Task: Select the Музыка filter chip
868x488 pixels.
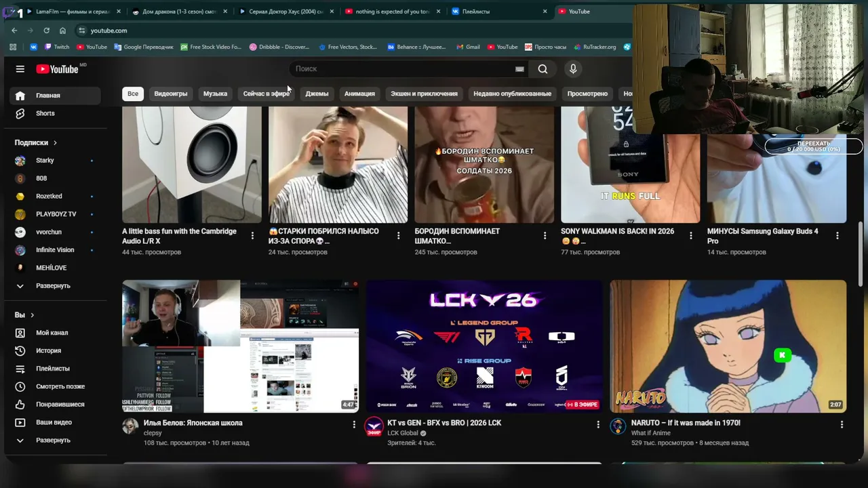Action: click(215, 94)
